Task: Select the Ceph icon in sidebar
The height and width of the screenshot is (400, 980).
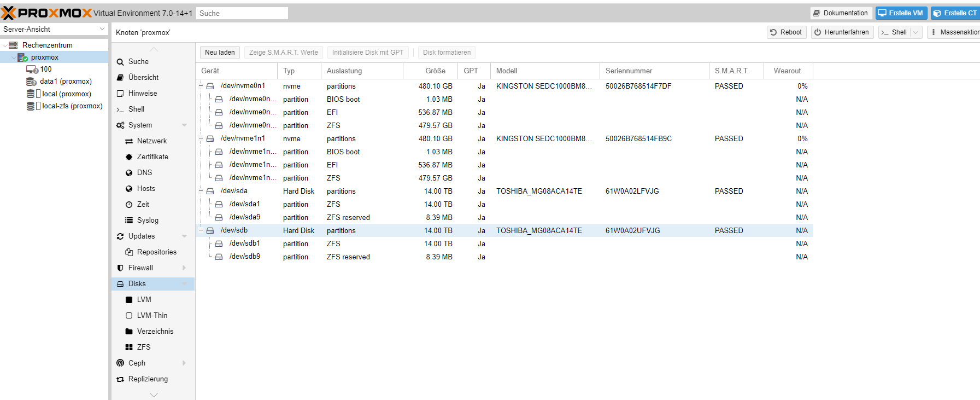Action: (x=120, y=363)
